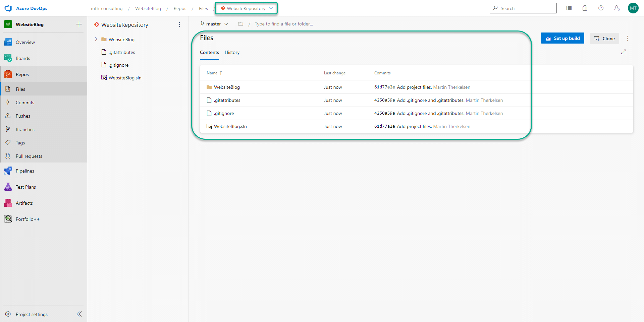Open the work items list icon

(x=569, y=8)
